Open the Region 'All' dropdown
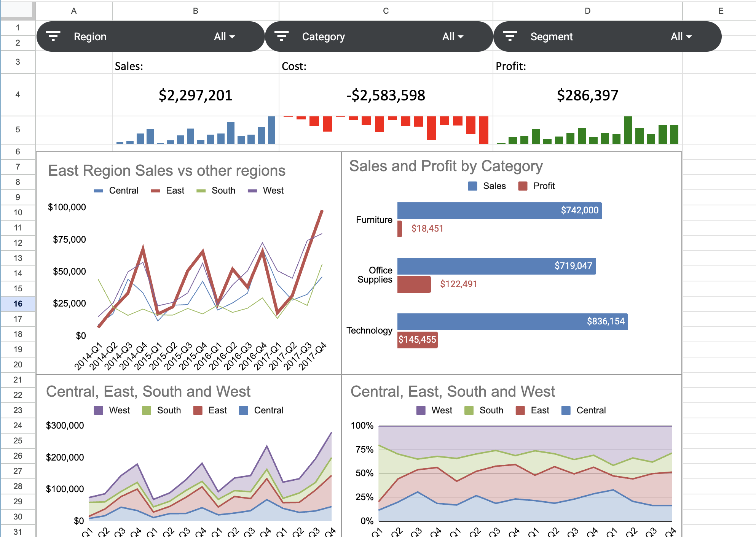The height and width of the screenshot is (537, 756). (224, 37)
